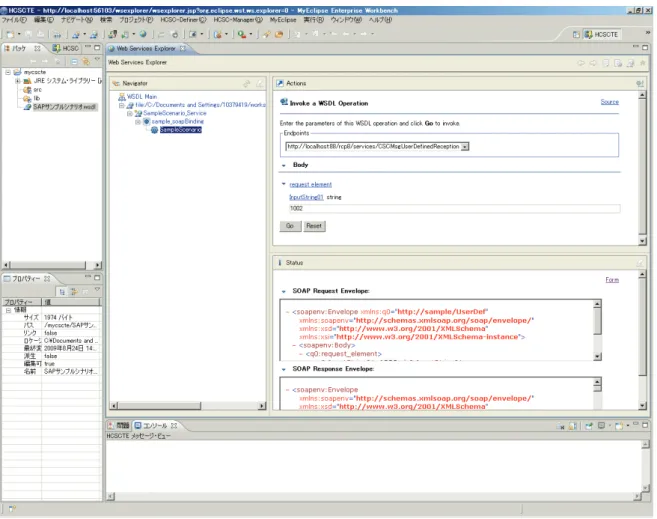
Task: Click the Collapse All icon in package explorer
Action: point(74,62)
